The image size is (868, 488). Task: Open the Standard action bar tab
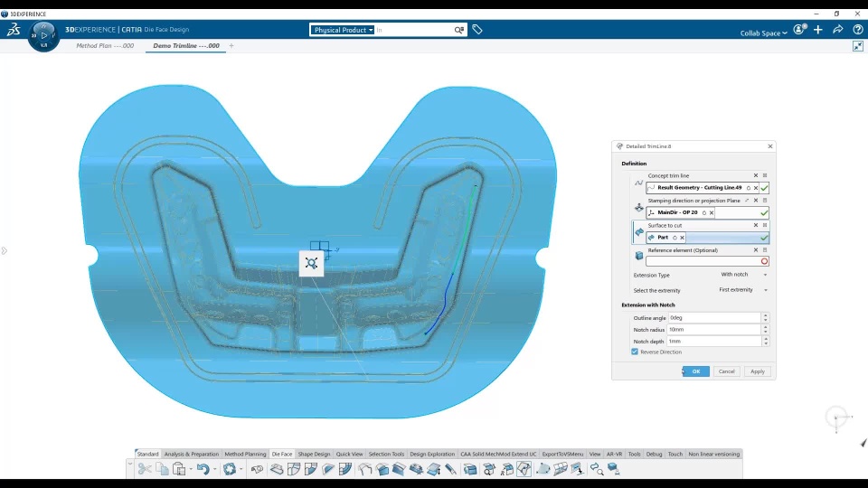click(147, 455)
